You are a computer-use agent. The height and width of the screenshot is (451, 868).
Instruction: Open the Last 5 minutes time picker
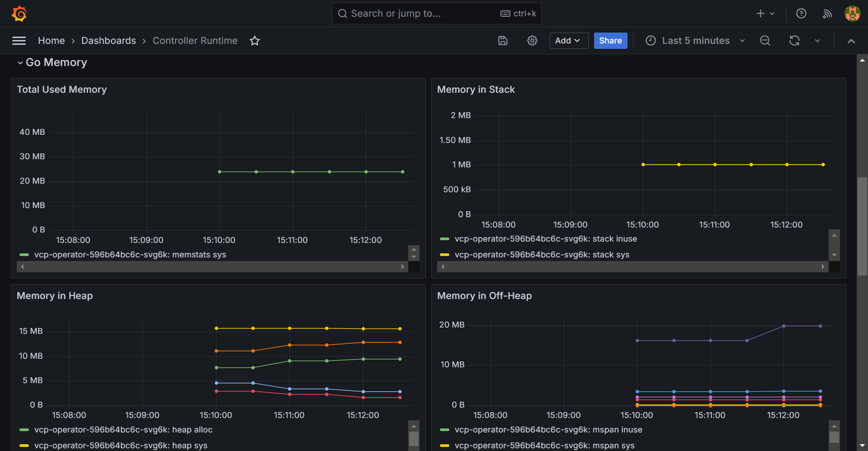tap(695, 41)
